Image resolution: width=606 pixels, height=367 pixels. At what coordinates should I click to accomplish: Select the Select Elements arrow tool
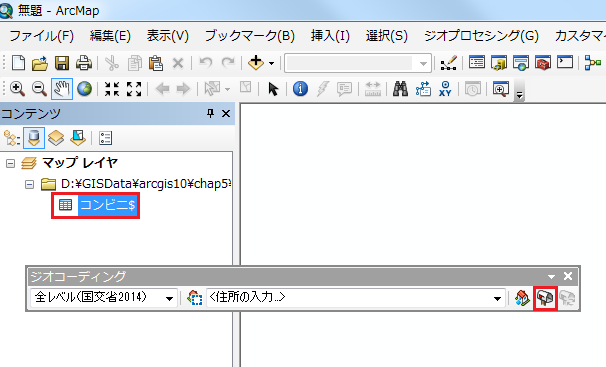click(273, 89)
